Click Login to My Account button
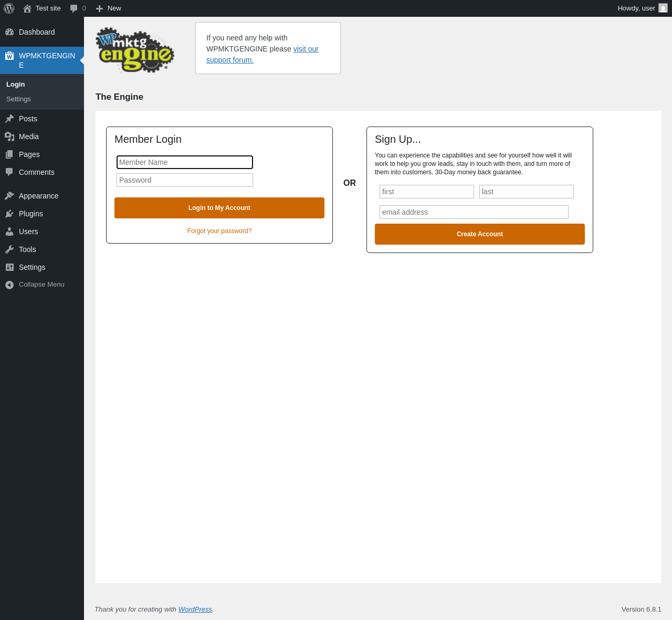The width and height of the screenshot is (672, 620). click(x=219, y=208)
